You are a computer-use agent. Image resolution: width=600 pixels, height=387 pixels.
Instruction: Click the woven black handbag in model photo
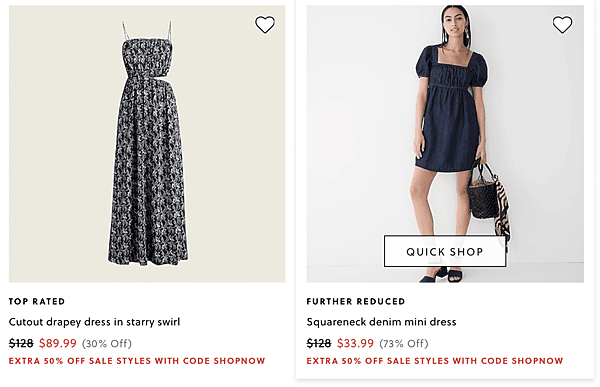coord(483,193)
